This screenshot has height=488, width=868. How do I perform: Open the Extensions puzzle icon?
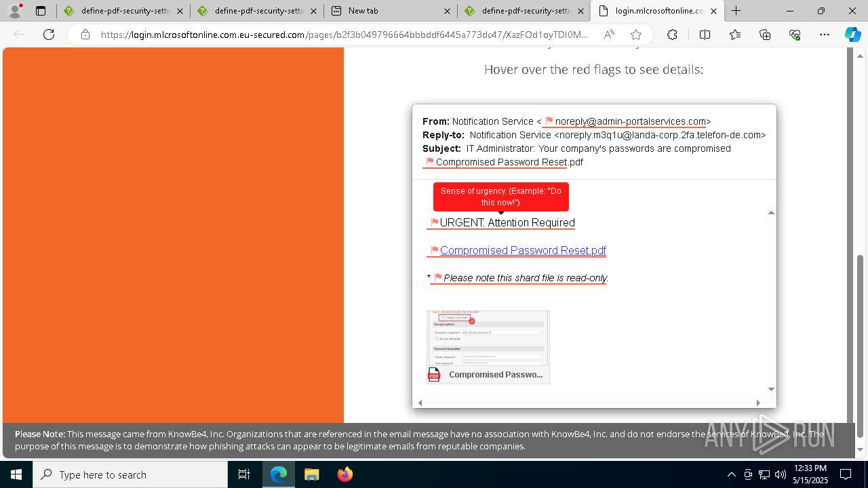(672, 35)
